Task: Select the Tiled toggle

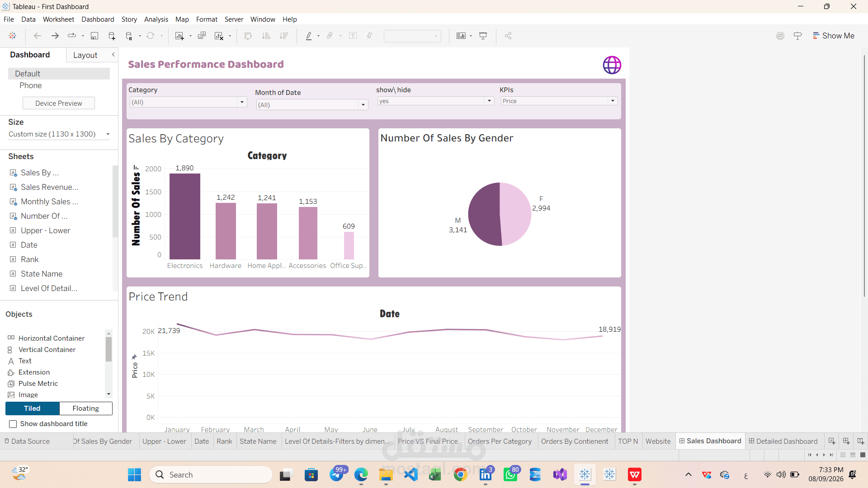Action: coord(32,408)
